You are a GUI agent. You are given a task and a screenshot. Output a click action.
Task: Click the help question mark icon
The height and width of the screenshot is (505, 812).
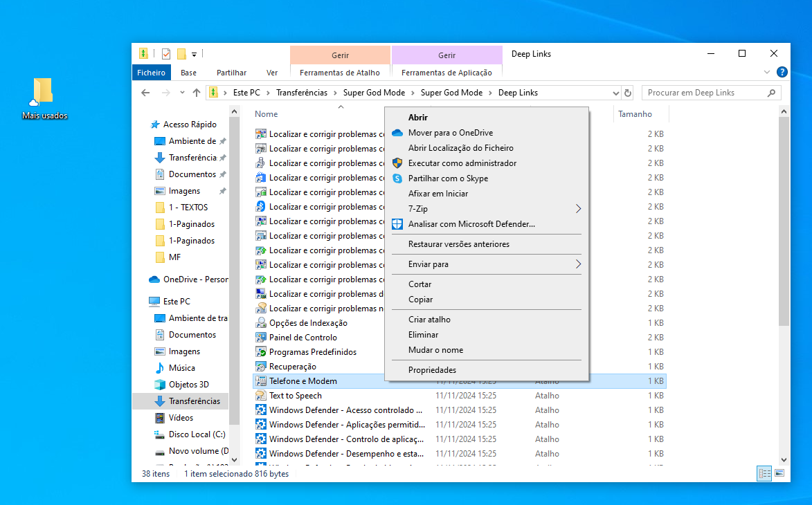coord(782,73)
